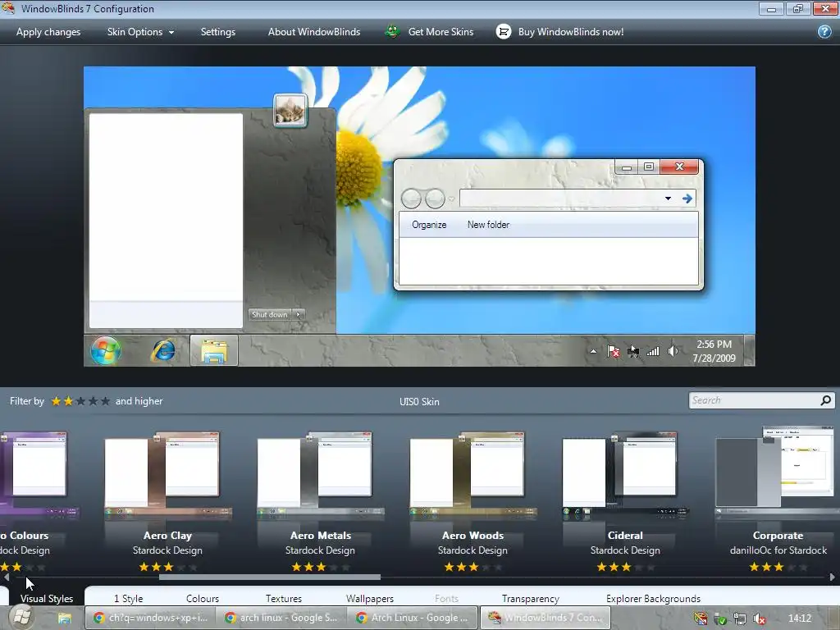Click the network signal bars in preview tray
Image resolution: width=840 pixels, height=630 pixels.
coord(653,351)
